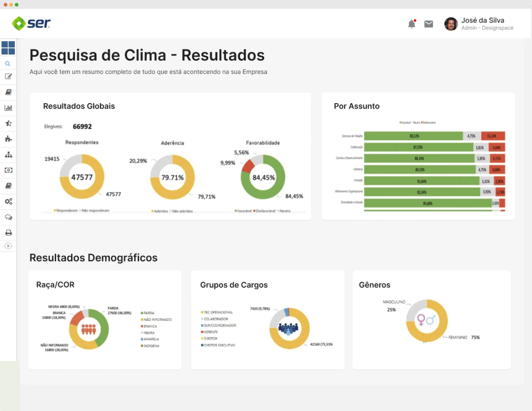Screen dimensions: 532x411
Task: Click the banknote money sidebar icon
Action: tap(8, 170)
